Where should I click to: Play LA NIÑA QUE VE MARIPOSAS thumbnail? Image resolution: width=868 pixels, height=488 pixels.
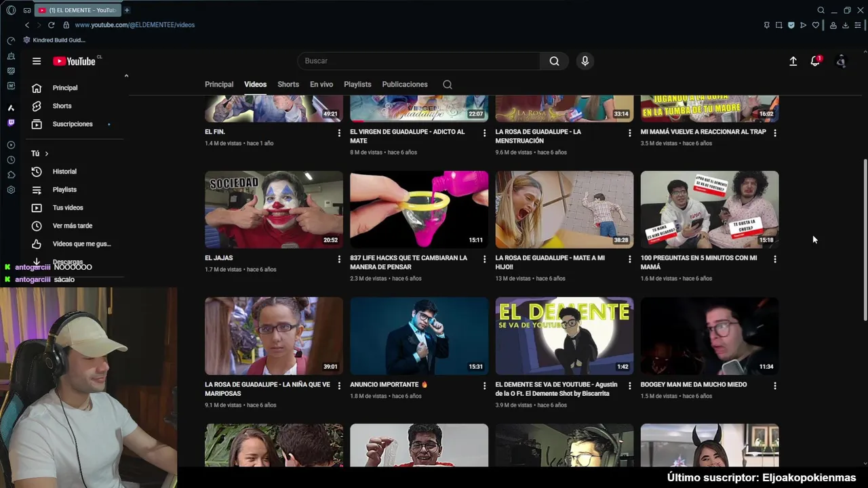tap(274, 336)
